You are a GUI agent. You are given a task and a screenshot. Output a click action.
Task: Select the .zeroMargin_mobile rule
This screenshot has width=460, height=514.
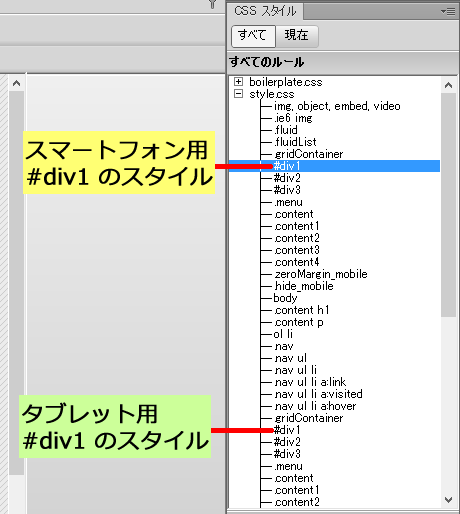tap(321, 274)
